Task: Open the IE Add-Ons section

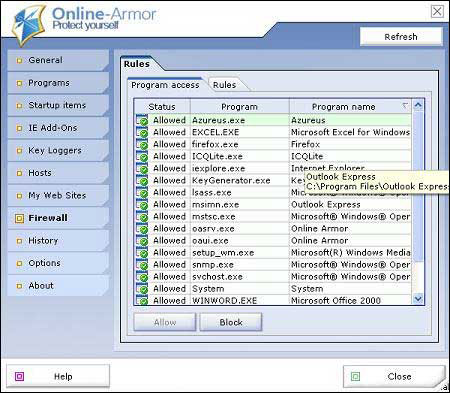Action: 58,128
